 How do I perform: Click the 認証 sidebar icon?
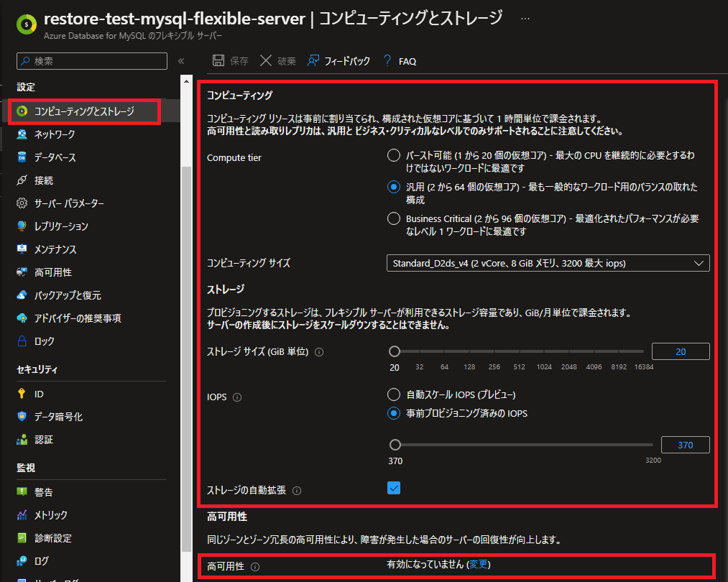click(x=22, y=440)
